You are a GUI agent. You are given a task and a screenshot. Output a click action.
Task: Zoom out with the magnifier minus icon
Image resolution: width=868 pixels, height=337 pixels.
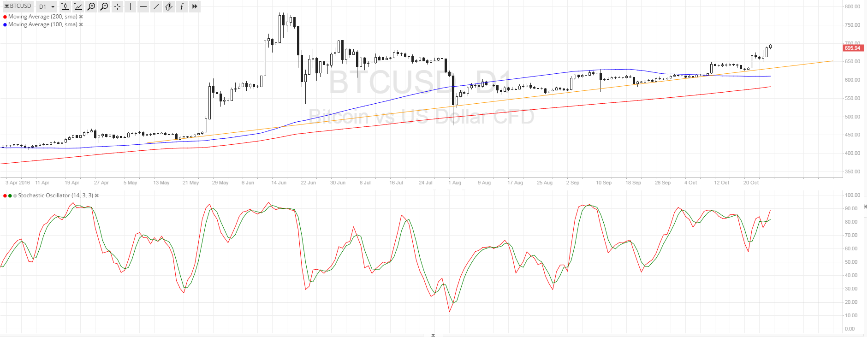click(x=104, y=6)
